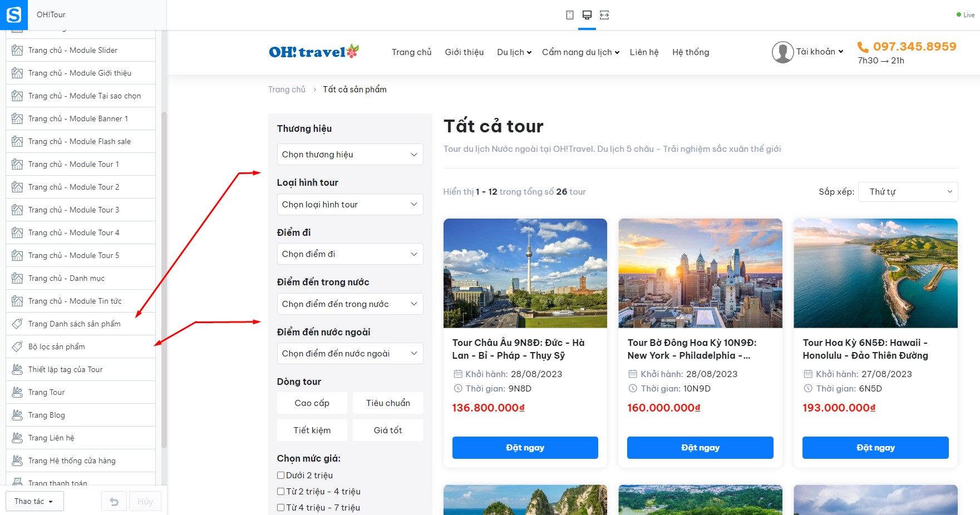Select the 'Tiêu chuẩn' tour line button
This screenshot has width=980, height=515.
pyautogui.click(x=388, y=403)
